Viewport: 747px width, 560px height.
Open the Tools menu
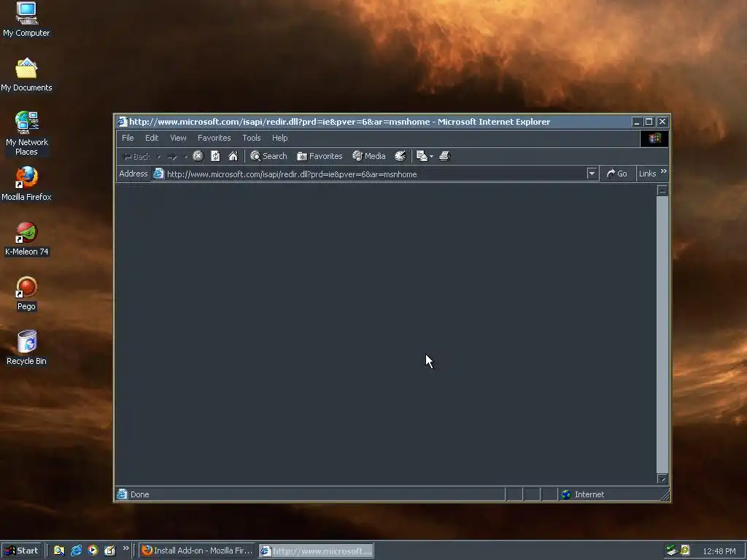pos(252,138)
